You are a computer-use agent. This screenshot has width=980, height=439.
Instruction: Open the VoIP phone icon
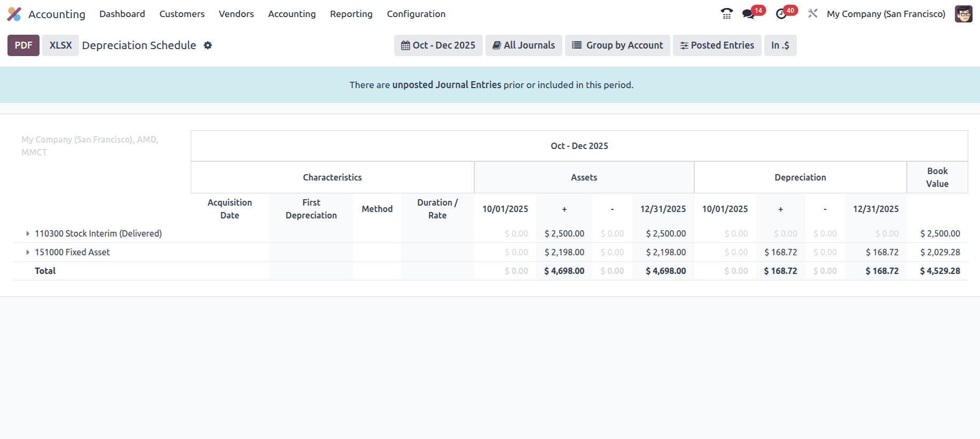tap(726, 14)
